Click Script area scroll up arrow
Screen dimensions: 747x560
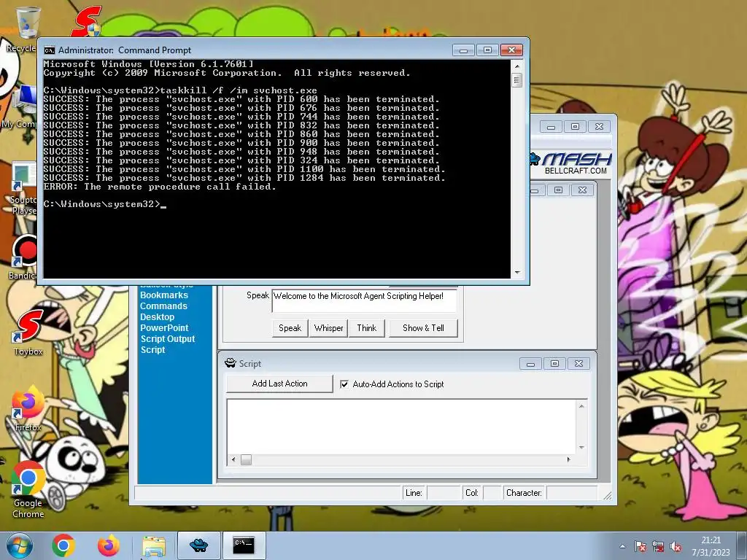click(581, 406)
